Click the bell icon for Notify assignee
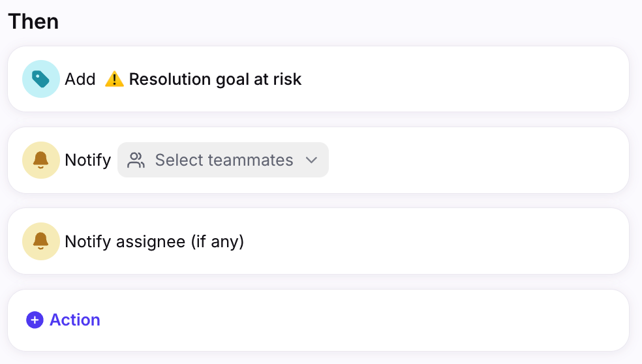 tap(41, 241)
